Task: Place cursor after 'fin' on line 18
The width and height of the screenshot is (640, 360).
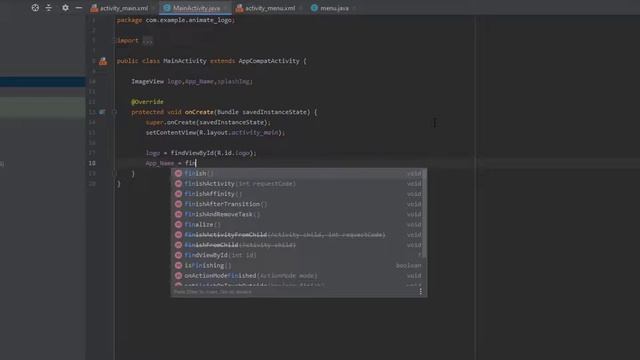Action: 196,163
